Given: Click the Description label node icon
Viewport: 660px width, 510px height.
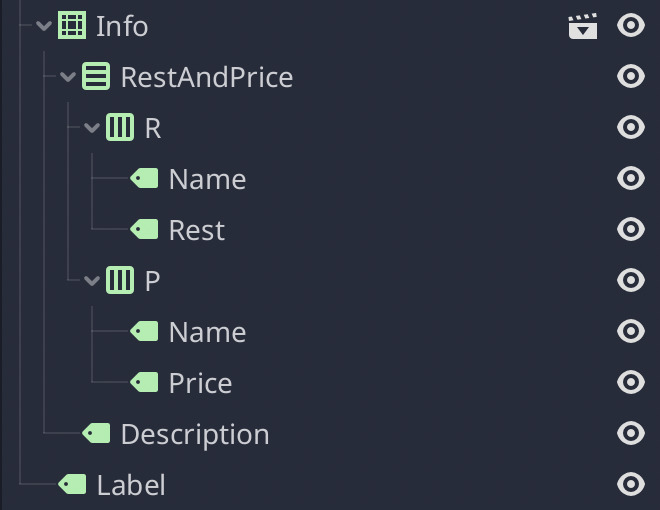Looking at the screenshot, I should tap(96, 433).
